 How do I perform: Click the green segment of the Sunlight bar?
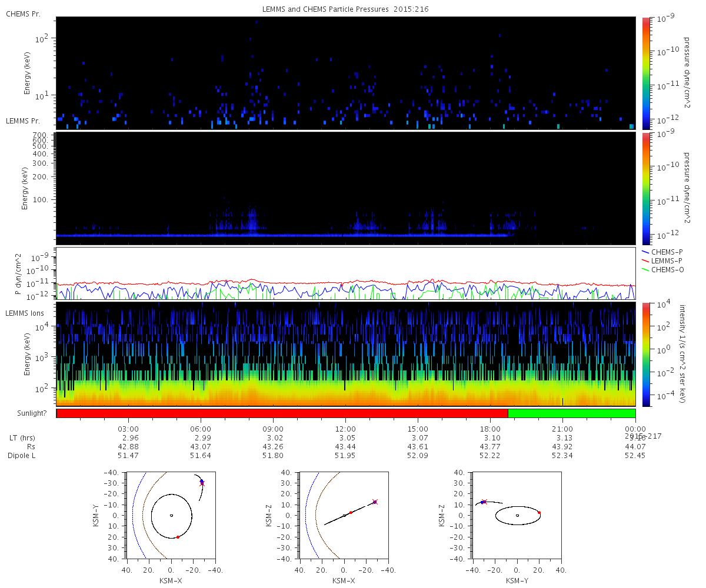coord(571,413)
